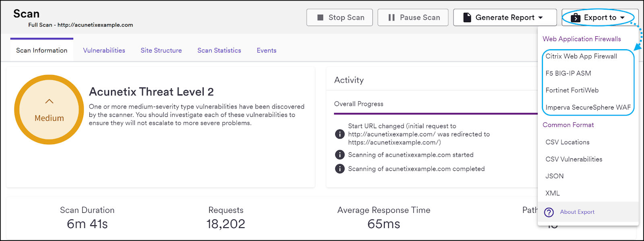This screenshot has height=241, width=644.
Task: Switch to the Scan Information tab
Action: (42, 50)
